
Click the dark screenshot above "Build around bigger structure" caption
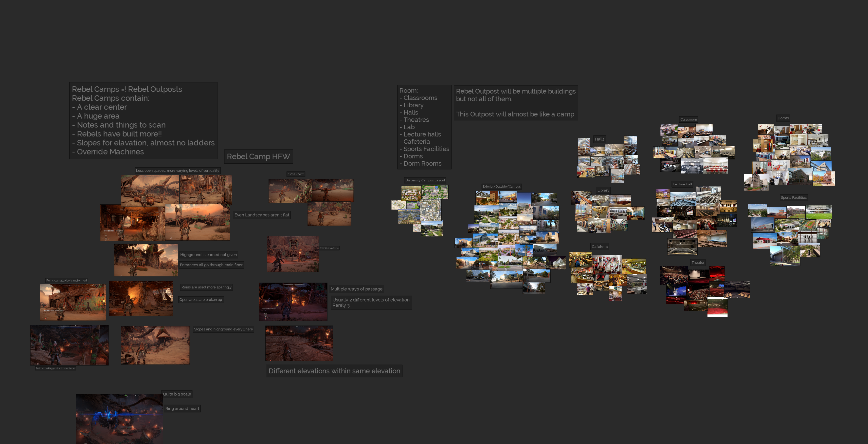coord(69,345)
